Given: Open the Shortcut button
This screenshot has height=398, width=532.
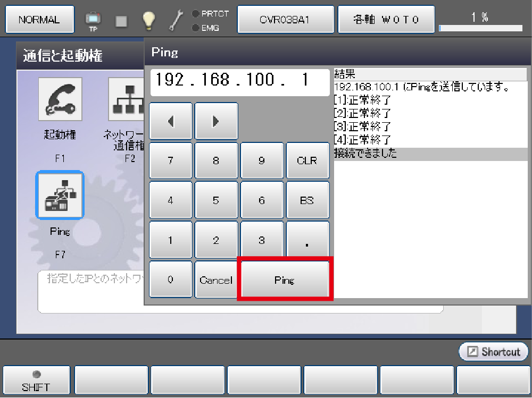Looking at the screenshot, I should [493, 352].
